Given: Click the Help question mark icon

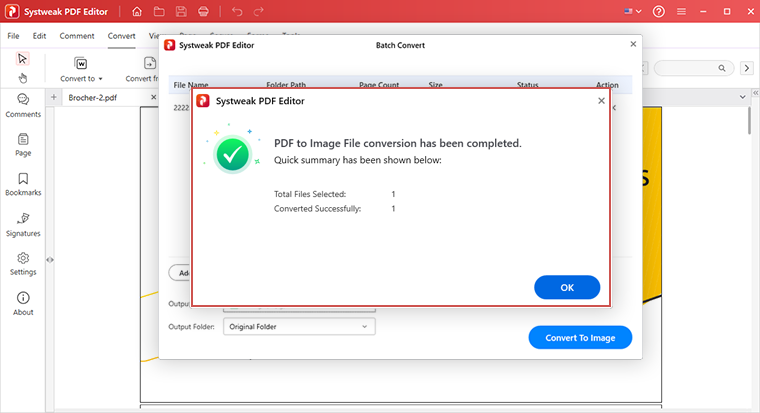Looking at the screenshot, I should click(x=659, y=12).
